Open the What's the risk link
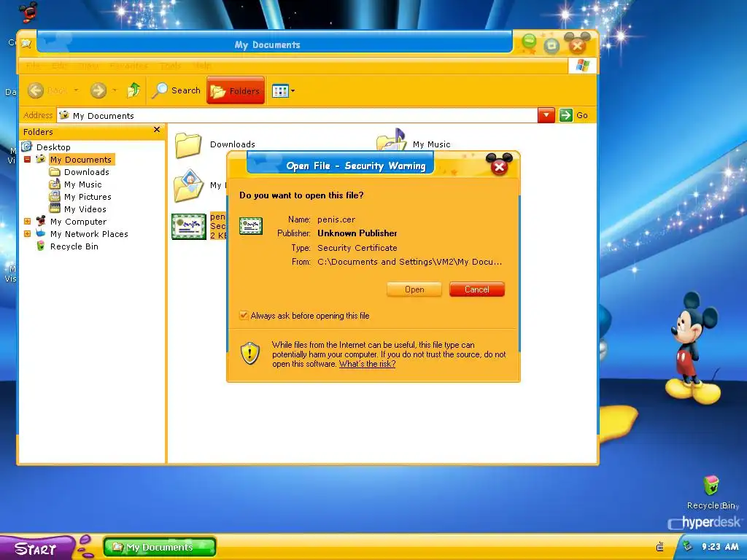 368,364
